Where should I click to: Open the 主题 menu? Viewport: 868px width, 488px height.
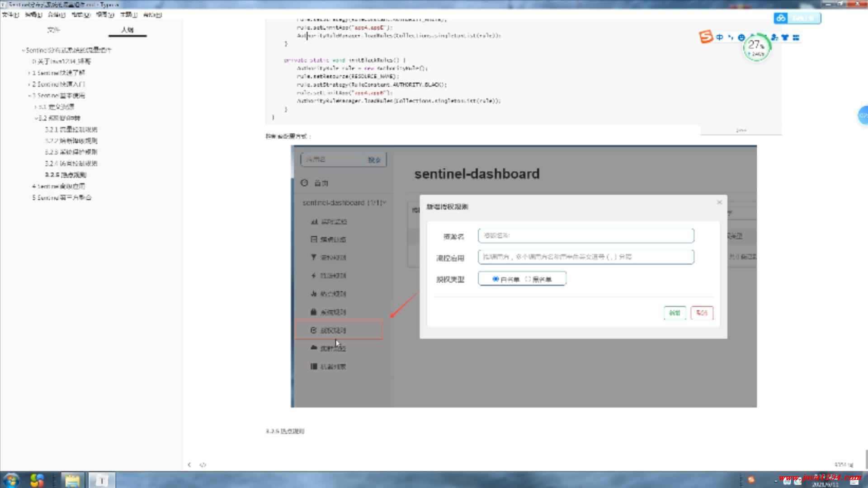[128, 15]
